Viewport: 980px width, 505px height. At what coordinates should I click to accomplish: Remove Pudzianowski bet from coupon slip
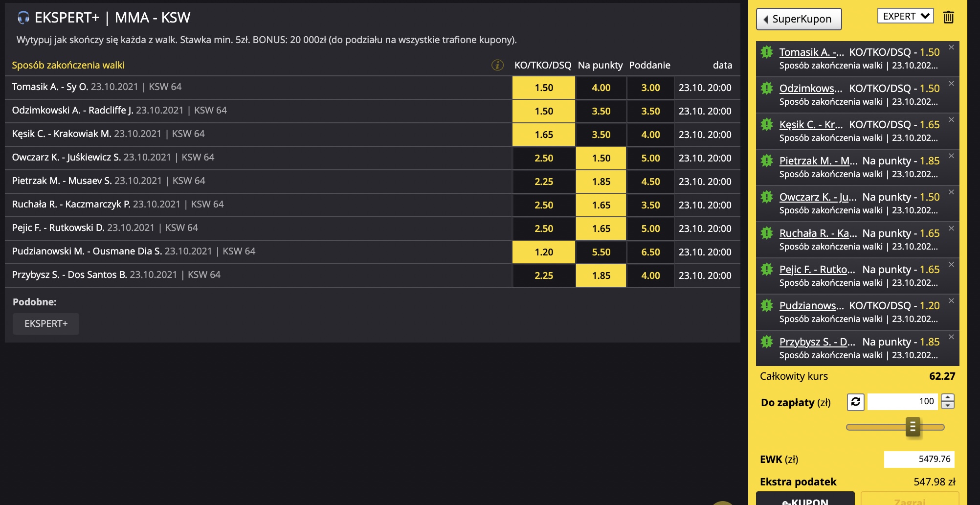point(951,301)
